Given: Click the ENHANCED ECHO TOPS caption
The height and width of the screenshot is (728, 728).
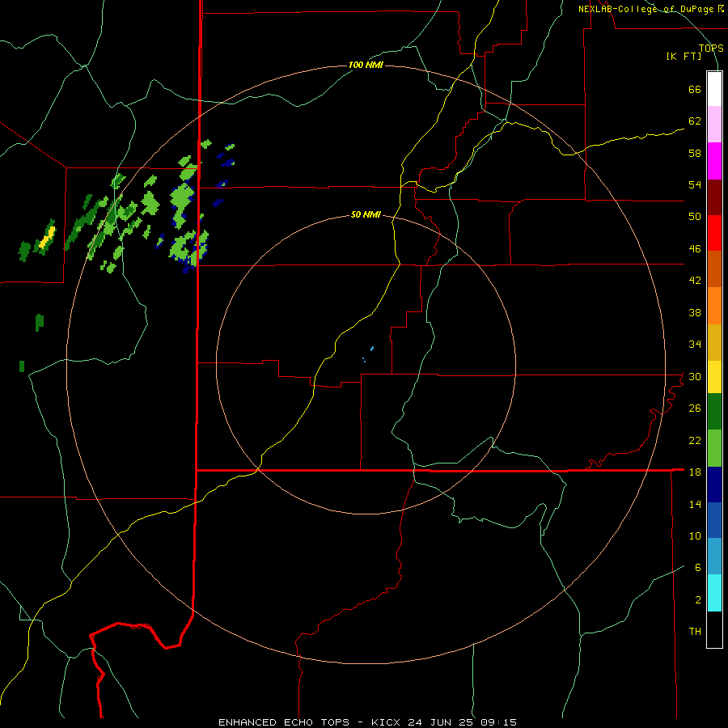Looking at the screenshot, I should point(284,722).
